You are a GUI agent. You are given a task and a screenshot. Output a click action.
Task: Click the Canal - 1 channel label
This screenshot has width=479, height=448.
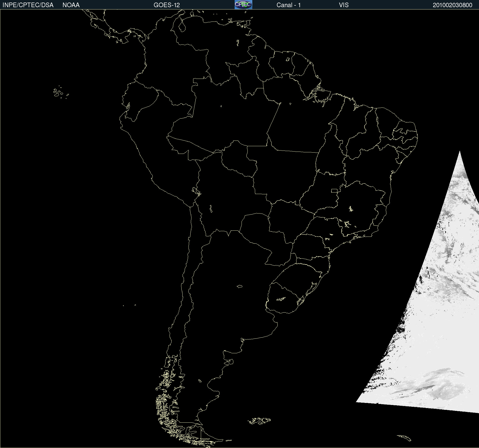pyautogui.click(x=289, y=5)
